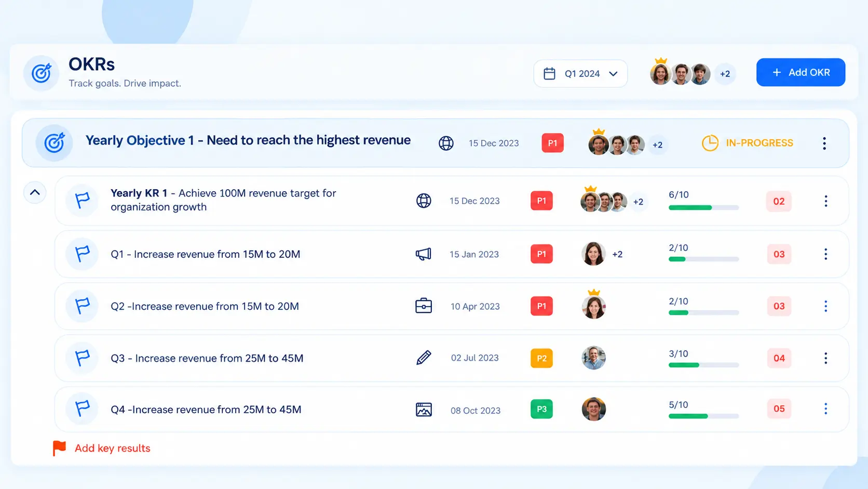868x489 pixels.
Task: Click the Add OKR button
Action: click(x=801, y=72)
